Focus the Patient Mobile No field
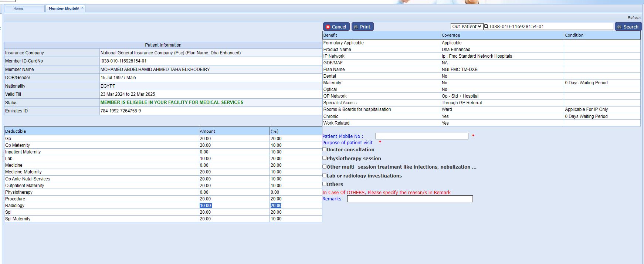The height and width of the screenshot is (264, 644). point(421,136)
